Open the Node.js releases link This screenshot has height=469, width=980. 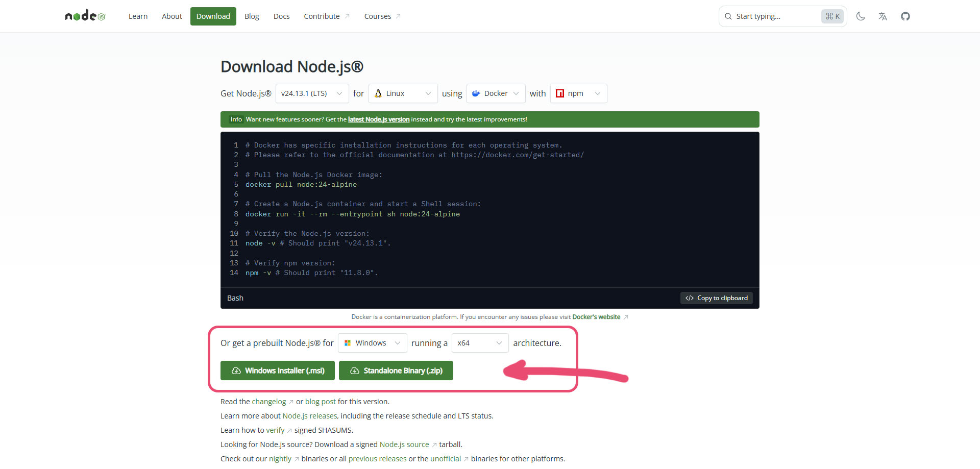(310, 416)
